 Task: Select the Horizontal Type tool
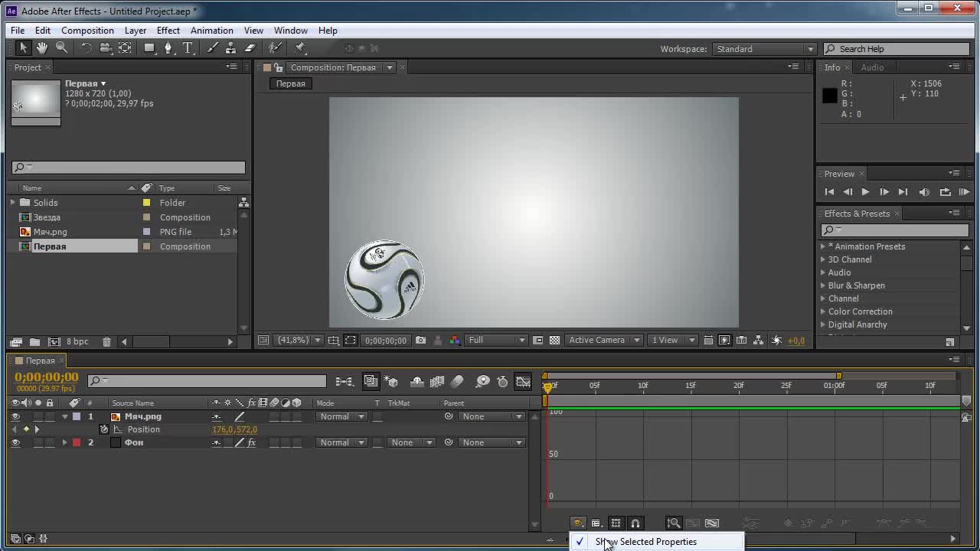pyautogui.click(x=188, y=48)
